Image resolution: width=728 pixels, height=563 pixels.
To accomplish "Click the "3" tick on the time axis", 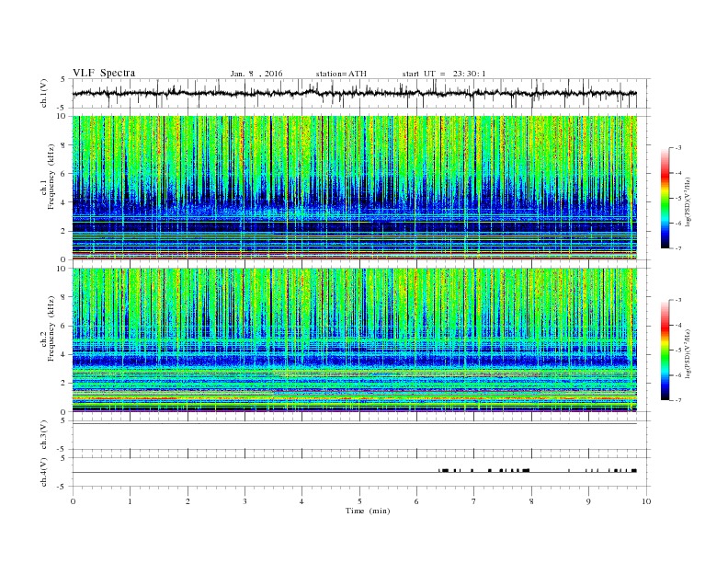I will click(x=245, y=501).
